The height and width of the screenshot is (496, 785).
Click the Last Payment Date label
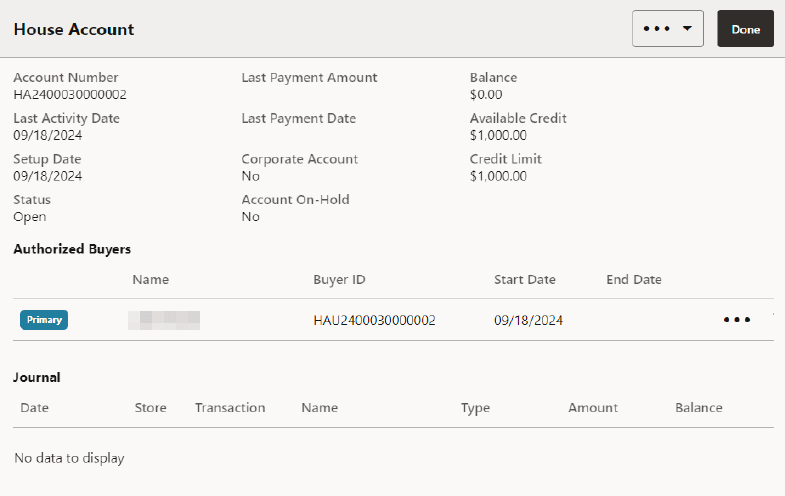298,118
